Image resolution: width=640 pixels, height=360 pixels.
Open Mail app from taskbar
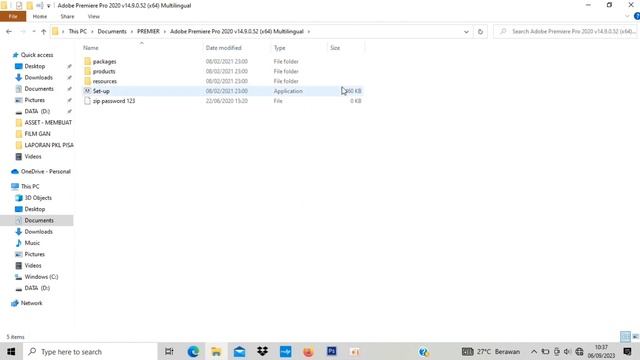point(239,351)
